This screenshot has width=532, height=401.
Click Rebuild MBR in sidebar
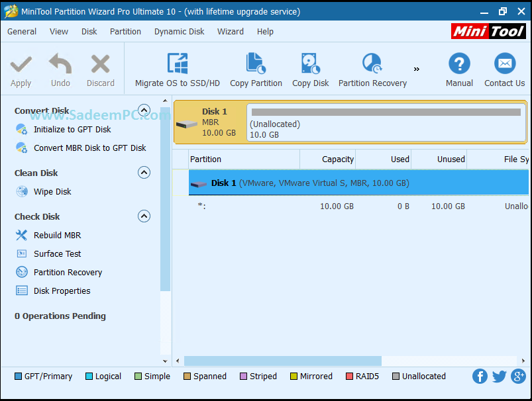coord(58,236)
